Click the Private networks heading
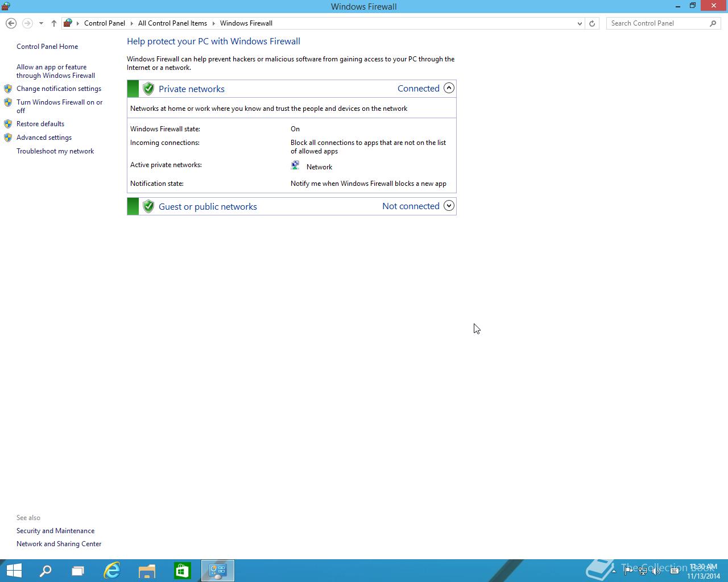Viewport: 728px width, 582px height. 192,89
